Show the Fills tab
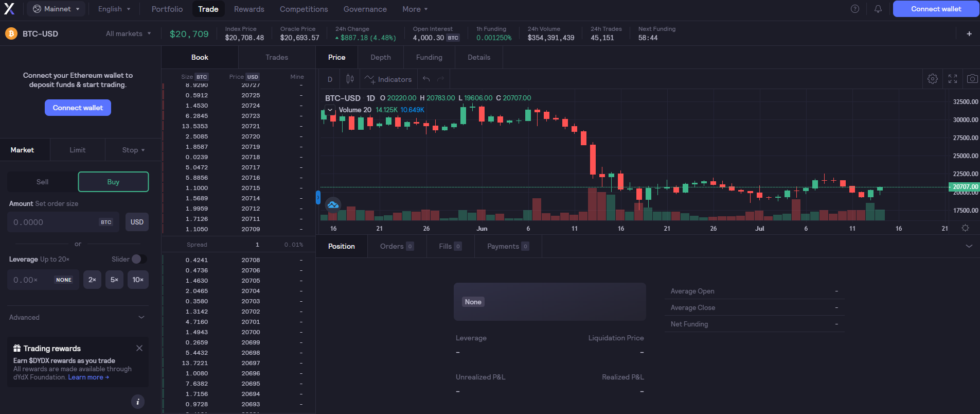 (450, 246)
